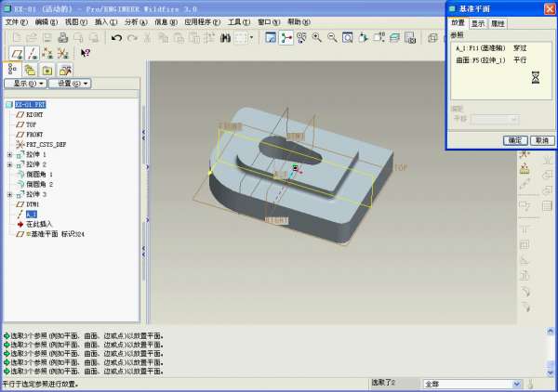Select FRONT plane in model tree

[x=34, y=135]
